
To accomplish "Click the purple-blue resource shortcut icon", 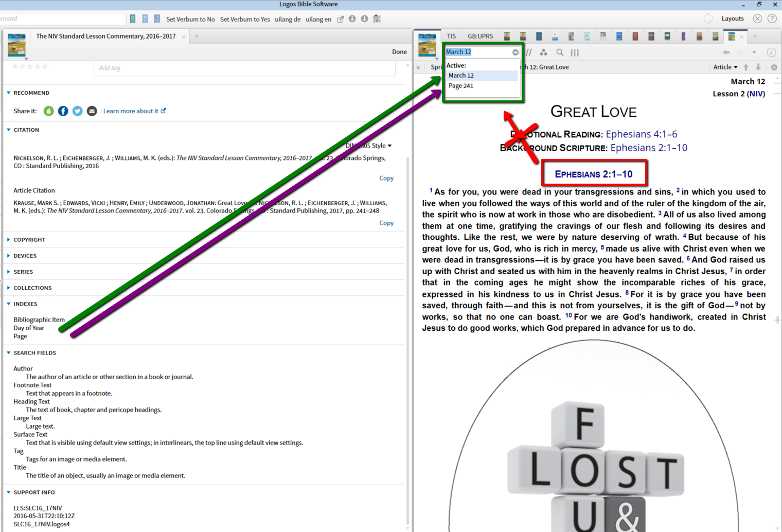I will click(157, 19).
